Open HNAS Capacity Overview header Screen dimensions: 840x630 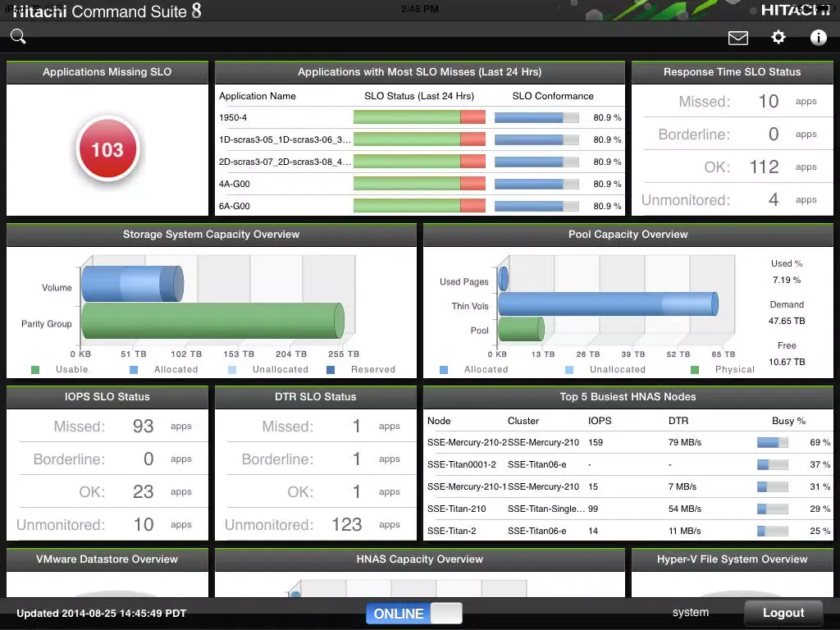pos(419,559)
